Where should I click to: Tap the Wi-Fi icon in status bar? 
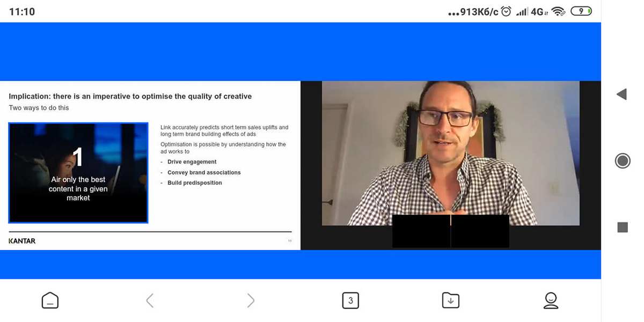559,11
